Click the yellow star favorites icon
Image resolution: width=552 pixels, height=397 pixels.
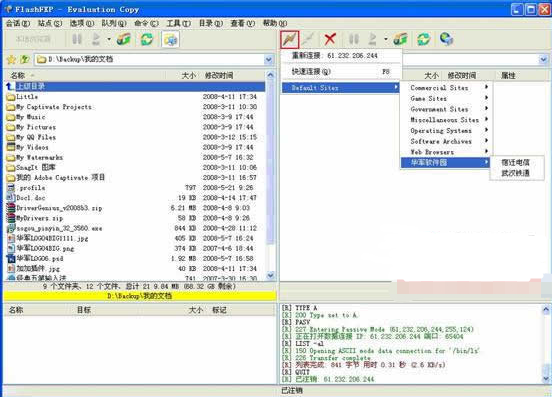coord(11,59)
